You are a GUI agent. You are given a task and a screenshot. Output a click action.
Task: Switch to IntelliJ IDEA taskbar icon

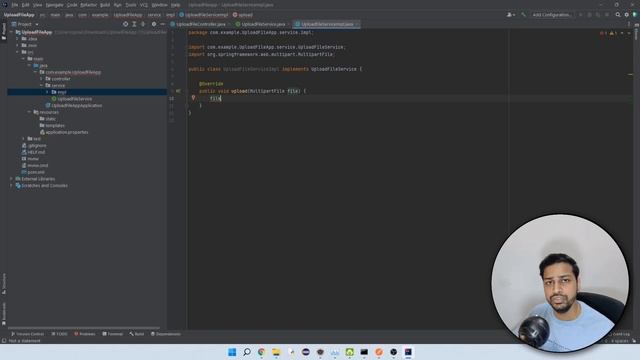[x=408, y=352]
